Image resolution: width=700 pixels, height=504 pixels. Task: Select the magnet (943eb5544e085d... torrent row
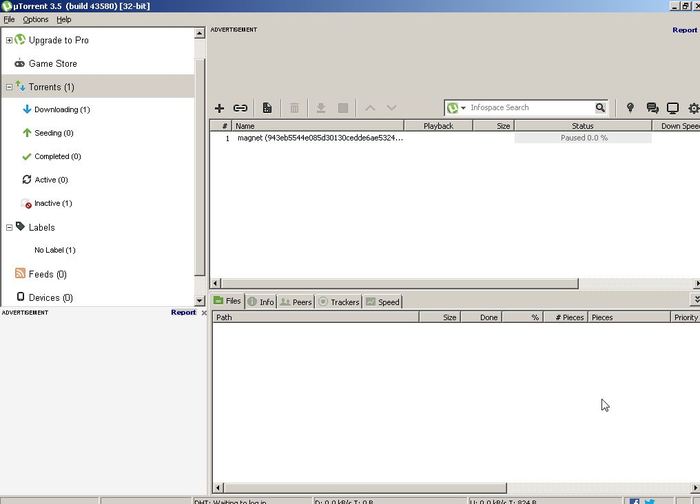coord(455,138)
